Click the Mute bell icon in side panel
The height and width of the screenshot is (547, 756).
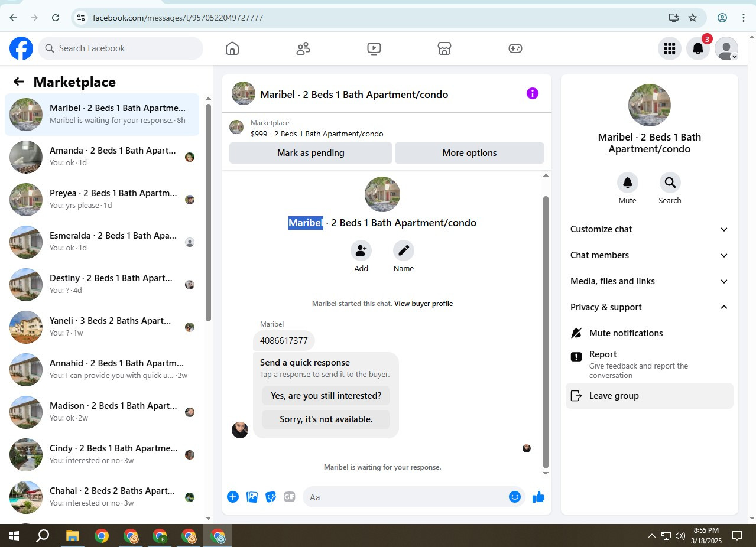pos(628,183)
